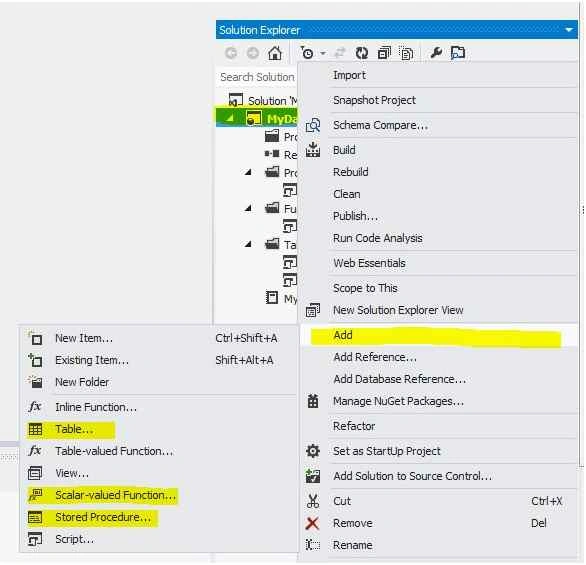Select the Solution root node
Screen dimensions: 586x565
(263, 101)
